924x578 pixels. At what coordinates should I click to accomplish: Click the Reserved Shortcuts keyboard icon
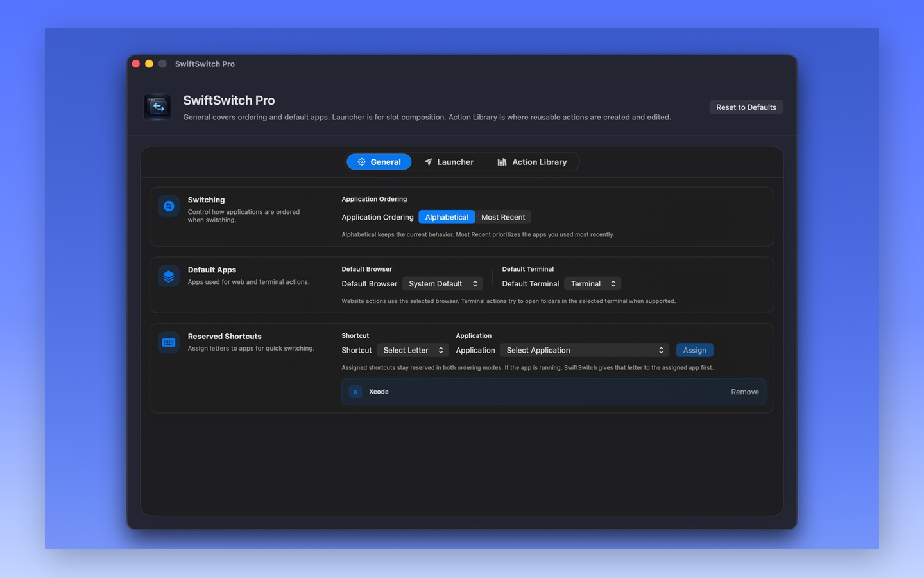tap(169, 342)
